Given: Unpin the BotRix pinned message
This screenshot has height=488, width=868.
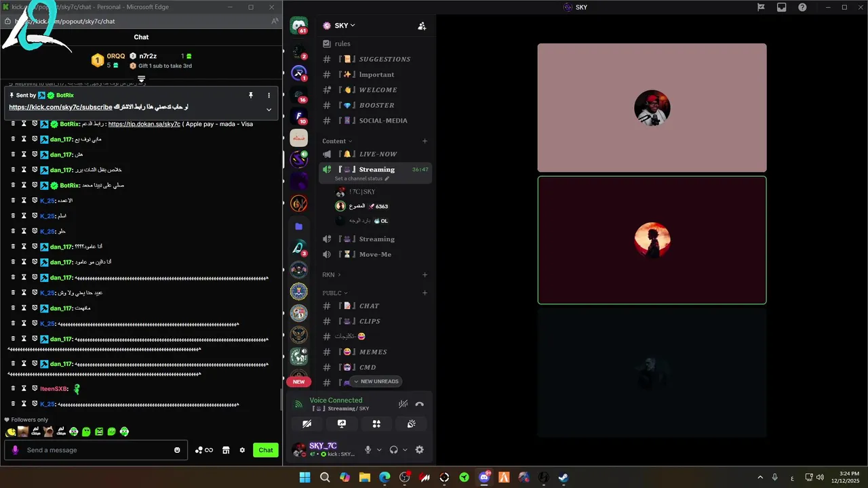Looking at the screenshot, I should coord(251,96).
